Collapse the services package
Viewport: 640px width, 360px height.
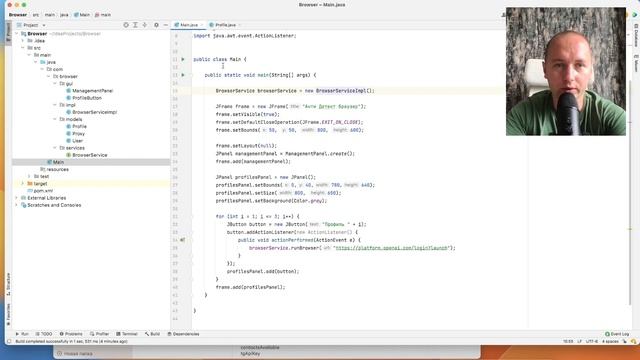point(55,148)
